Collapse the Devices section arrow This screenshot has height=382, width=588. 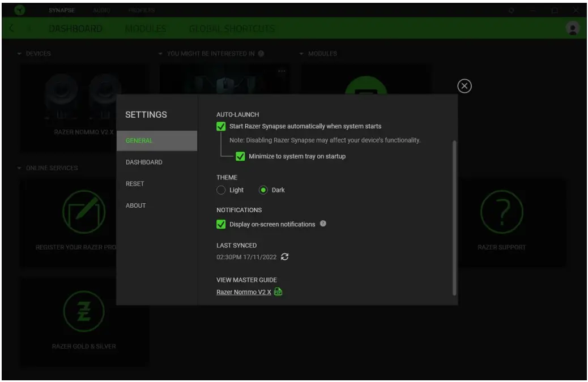tap(20, 54)
